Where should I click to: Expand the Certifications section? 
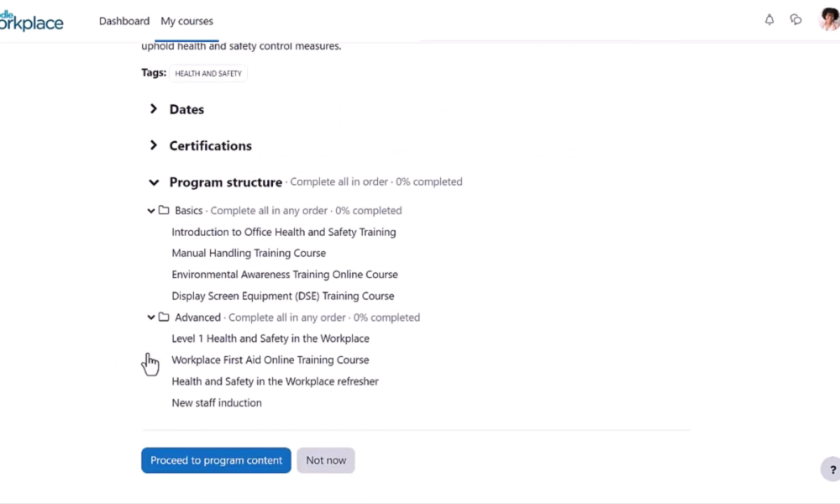click(154, 145)
